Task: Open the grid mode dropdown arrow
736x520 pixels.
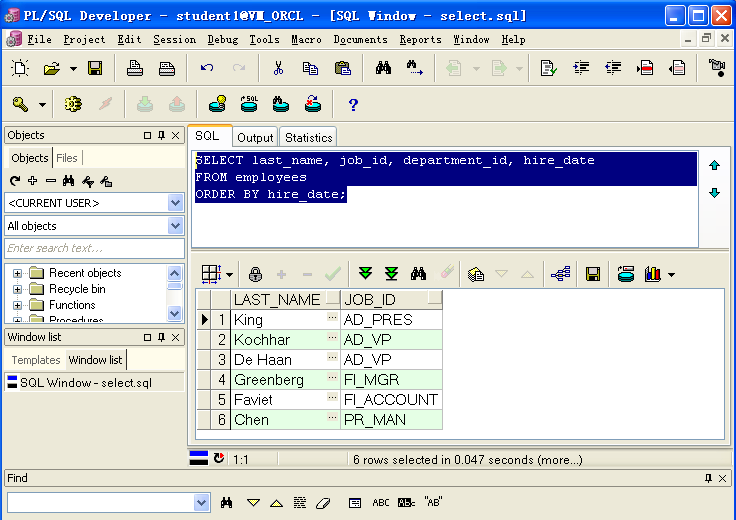Action: coord(229,275)
